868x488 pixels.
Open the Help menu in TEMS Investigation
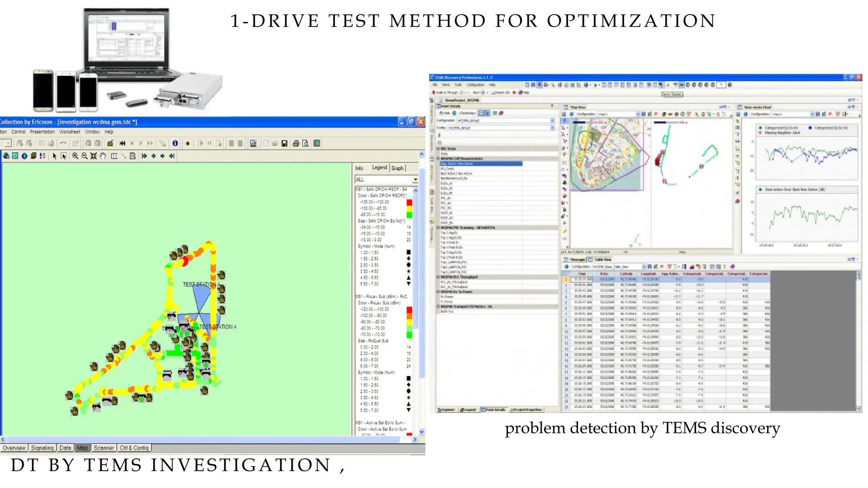point(109,132)
